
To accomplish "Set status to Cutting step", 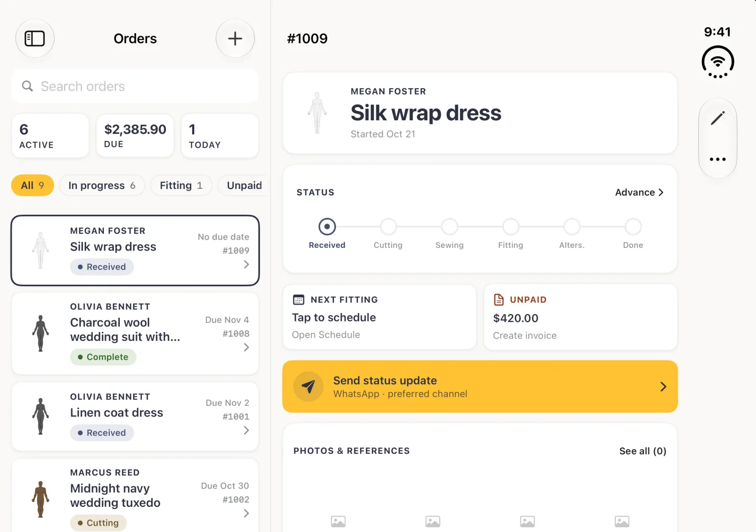I will 388,227.
